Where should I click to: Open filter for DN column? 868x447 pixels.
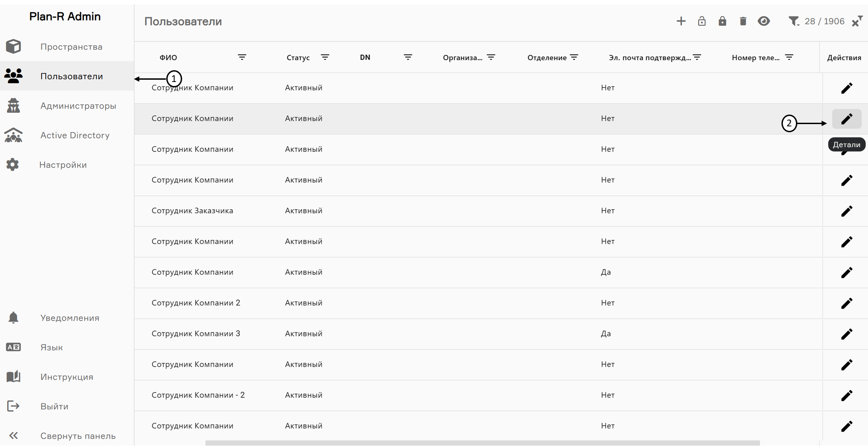pyautogui.click(x=408, y=58)
